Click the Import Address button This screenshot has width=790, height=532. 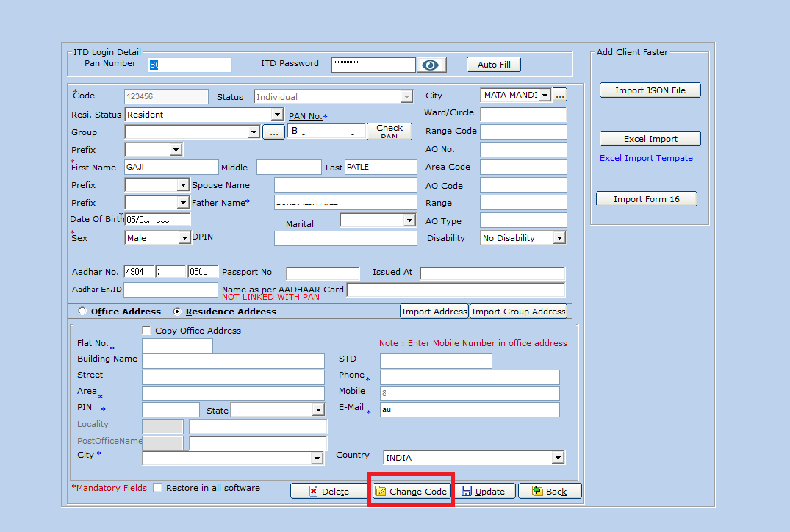pyautogui.click(x=434, y=312)
